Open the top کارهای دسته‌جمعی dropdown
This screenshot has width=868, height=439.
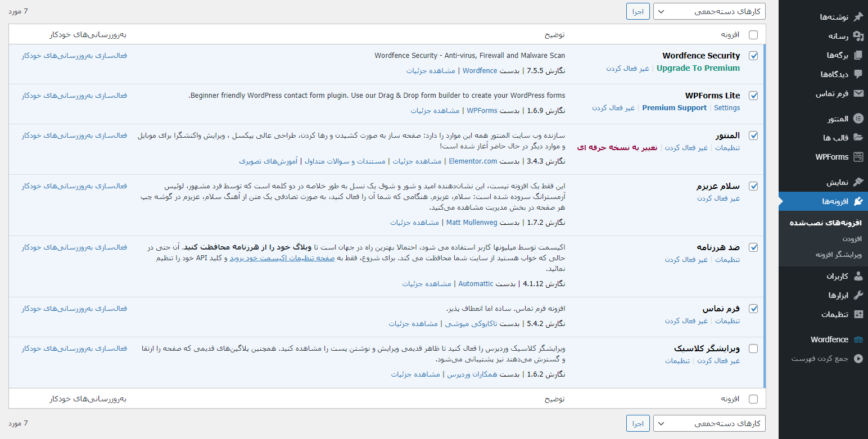[709, 11]
